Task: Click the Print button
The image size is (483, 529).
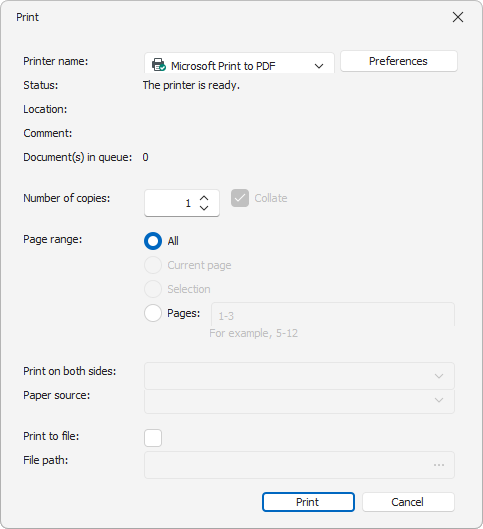Action: 308,502
